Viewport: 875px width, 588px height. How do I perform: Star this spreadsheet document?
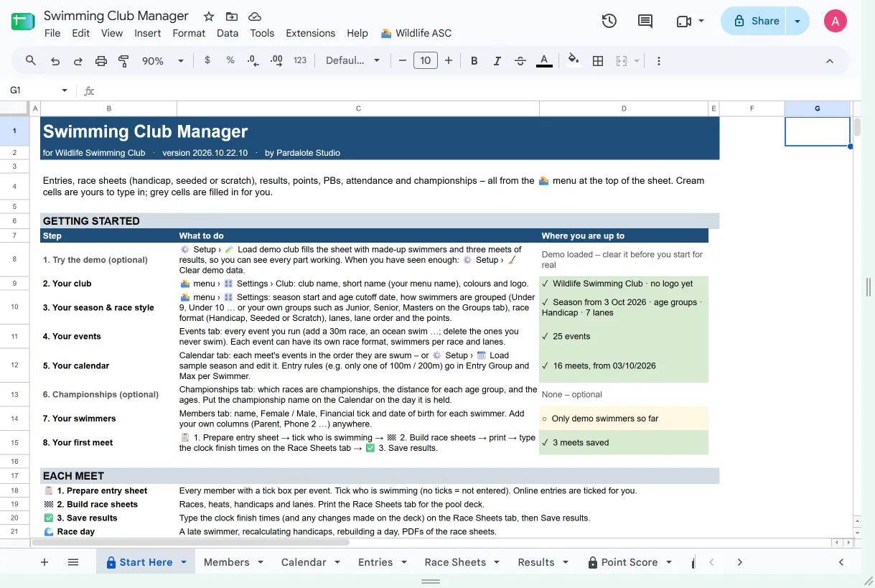pos(209,17)
